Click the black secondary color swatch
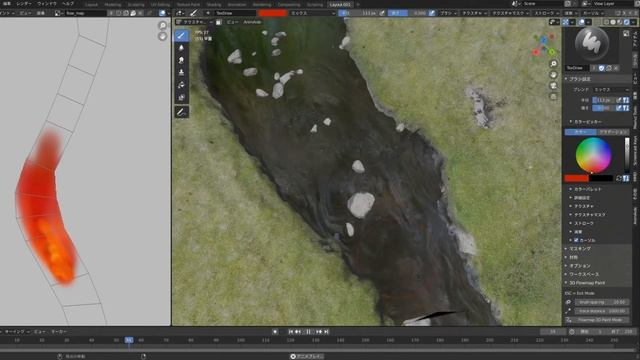The height and width of the screenshot is (360, 640). tap(601, 178)
